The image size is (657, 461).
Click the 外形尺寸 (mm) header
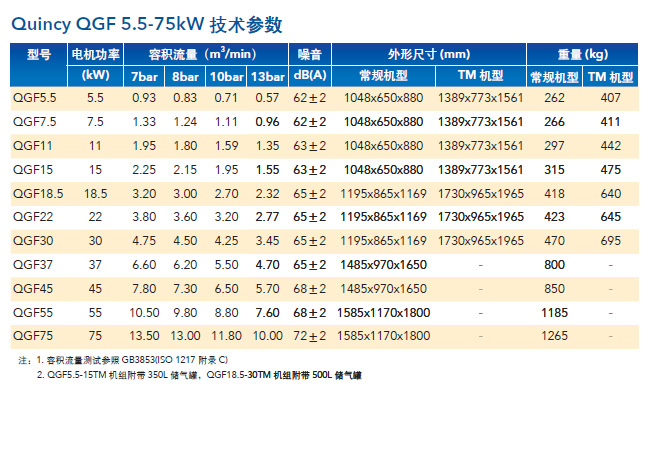coord(429,54)
